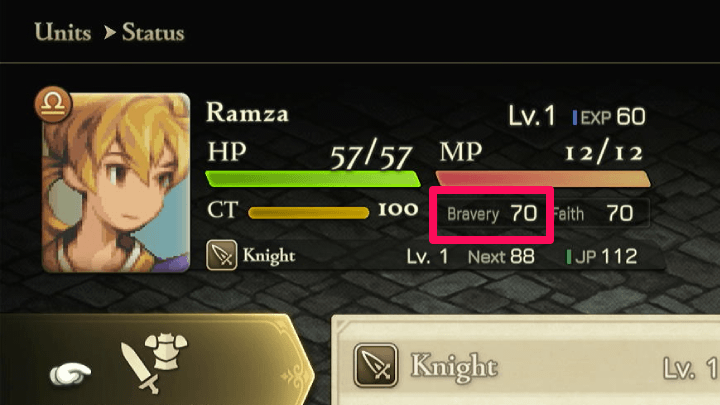Select the highlighted Bravery 70 stat
This screenshot has height=405, width=720.
click(x=492, y=214)
